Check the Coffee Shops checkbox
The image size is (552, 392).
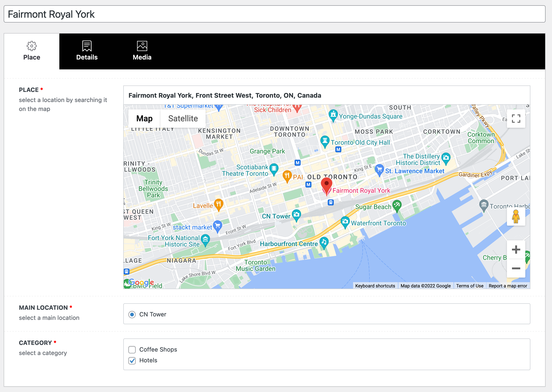(132, 349)
